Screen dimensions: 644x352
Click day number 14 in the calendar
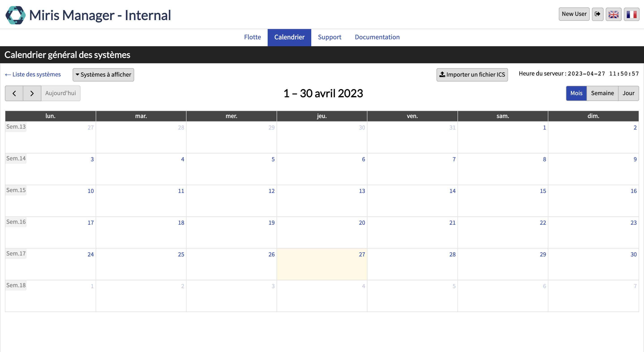pyautogui.click(x=452, y=191)
